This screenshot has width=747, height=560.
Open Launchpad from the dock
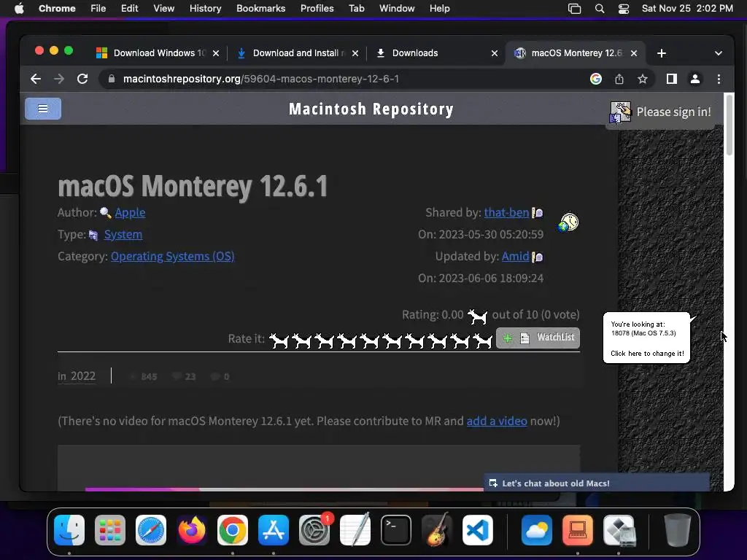coord(110,530)
